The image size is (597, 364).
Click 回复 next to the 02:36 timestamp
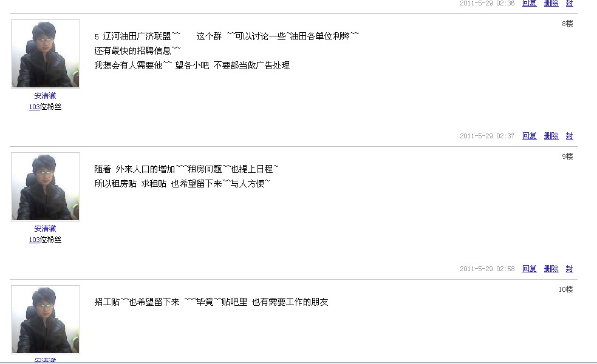point(529,3)
